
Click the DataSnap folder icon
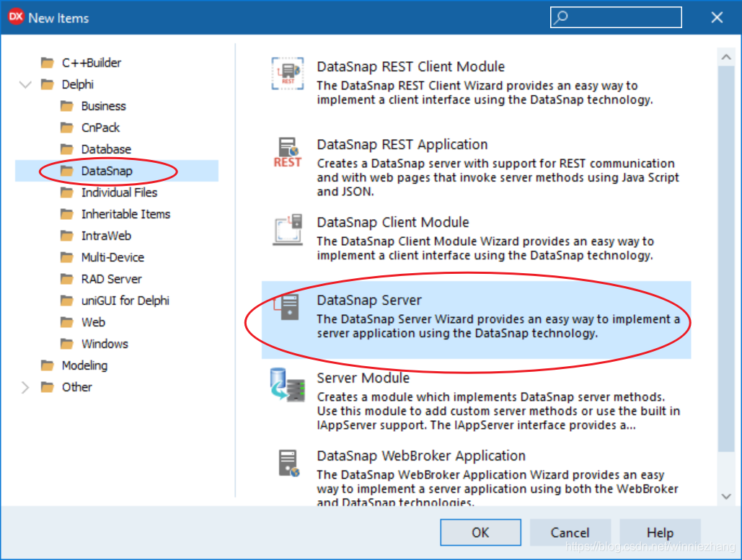click(67, 171)
